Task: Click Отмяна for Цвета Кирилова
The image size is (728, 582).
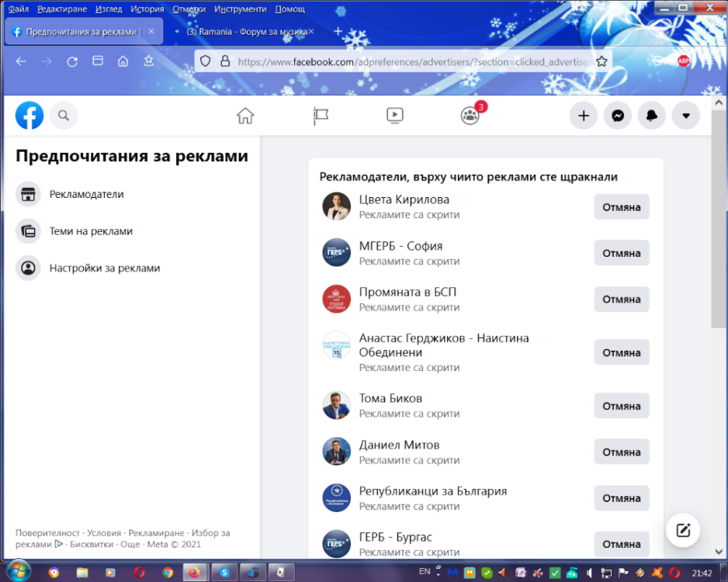Action: (621, 207)
